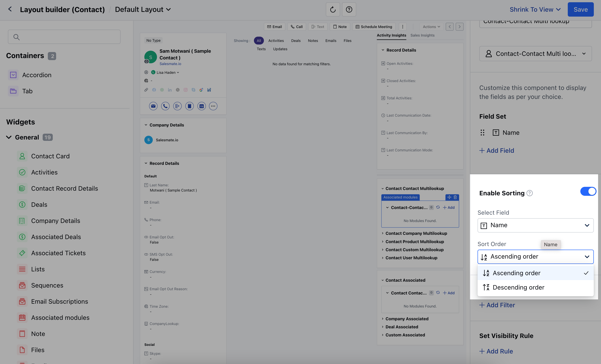Click the widget search input field
The width and height of the screenshot is (601, 364).
click(64, 37)
